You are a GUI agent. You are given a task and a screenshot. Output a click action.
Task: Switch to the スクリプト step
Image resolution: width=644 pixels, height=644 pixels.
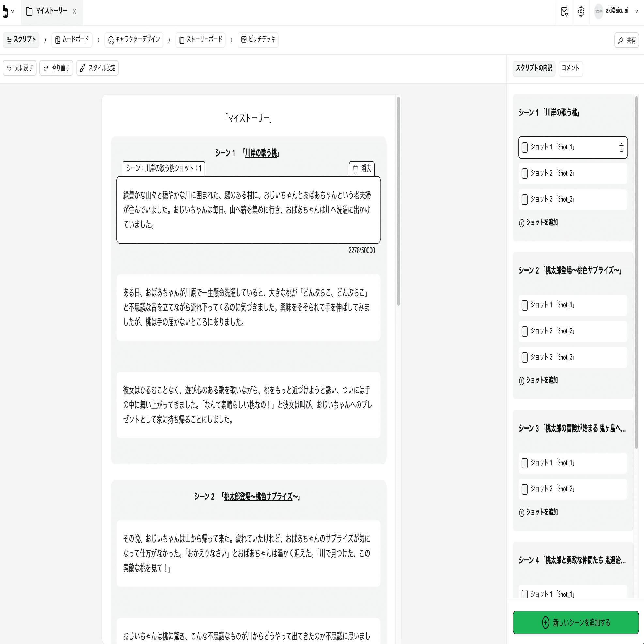(21, 40)
